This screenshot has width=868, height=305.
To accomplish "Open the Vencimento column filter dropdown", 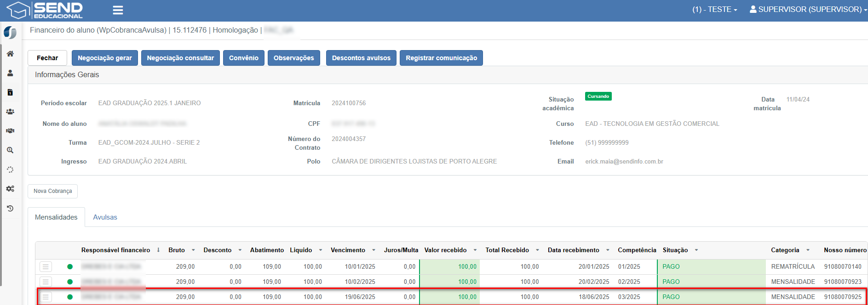I will coord(374,250).
